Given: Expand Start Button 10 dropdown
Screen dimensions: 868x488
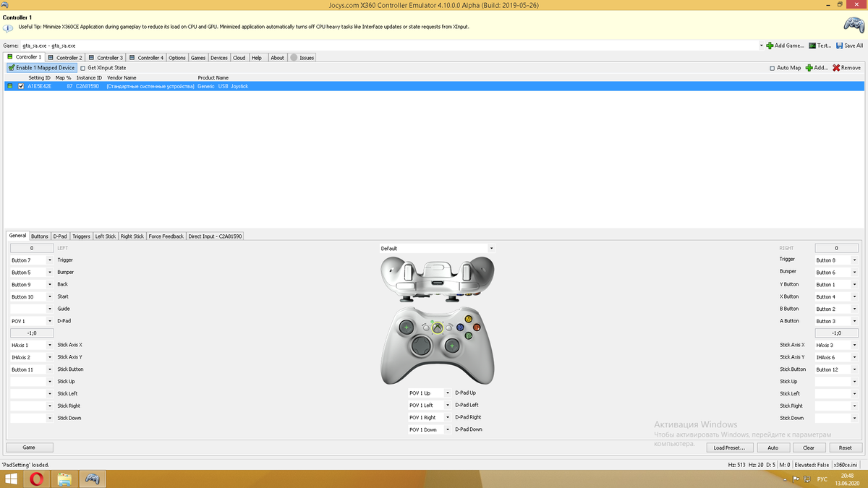Looking at the screenshot, I should click(x=50, y=297).
